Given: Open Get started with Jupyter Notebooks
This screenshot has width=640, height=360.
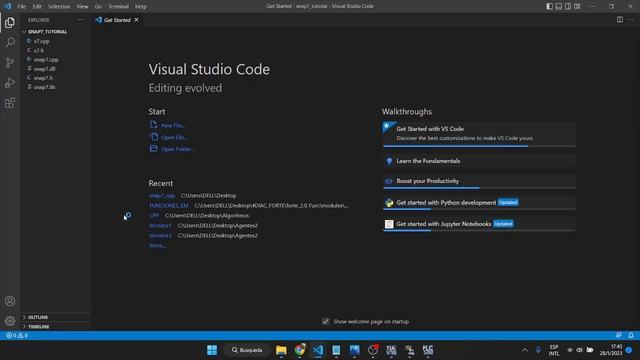Looking at the screenshot, I should point(479,224).
